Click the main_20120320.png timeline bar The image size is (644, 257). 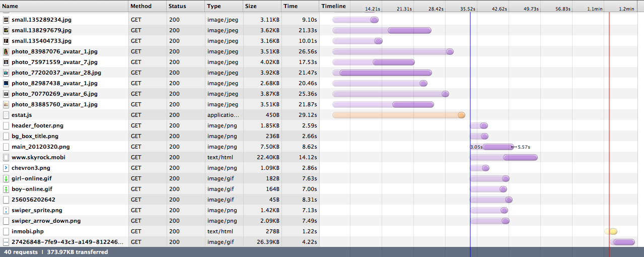[497, 147]
